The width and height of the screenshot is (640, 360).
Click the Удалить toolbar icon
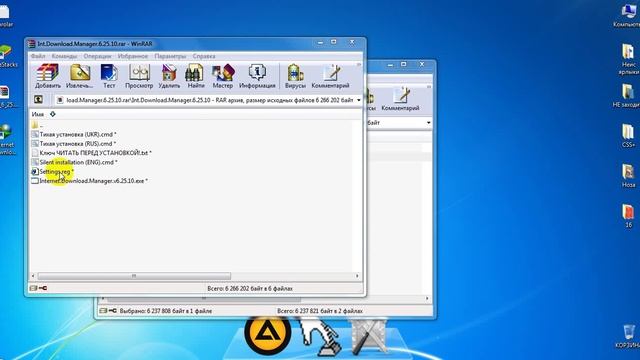(x=169, y=76)
